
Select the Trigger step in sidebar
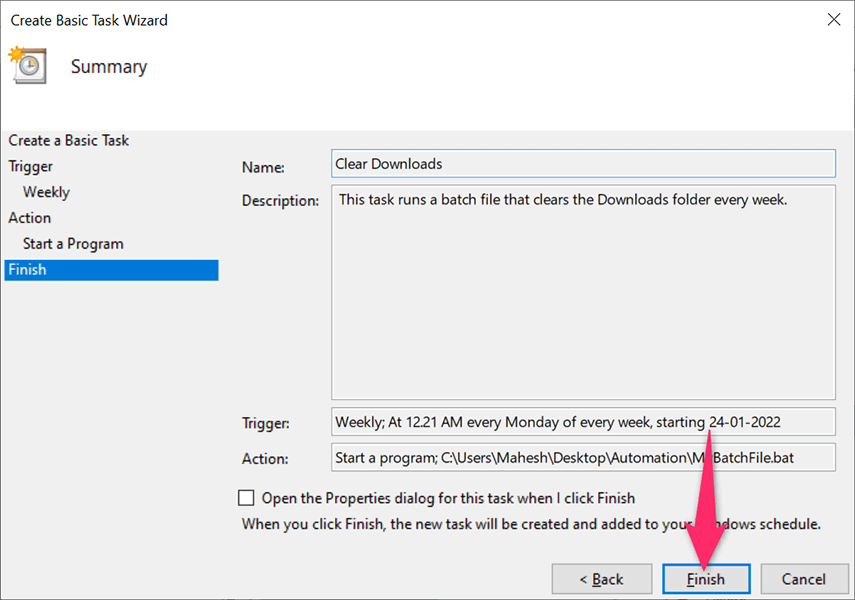click(31, 167)
